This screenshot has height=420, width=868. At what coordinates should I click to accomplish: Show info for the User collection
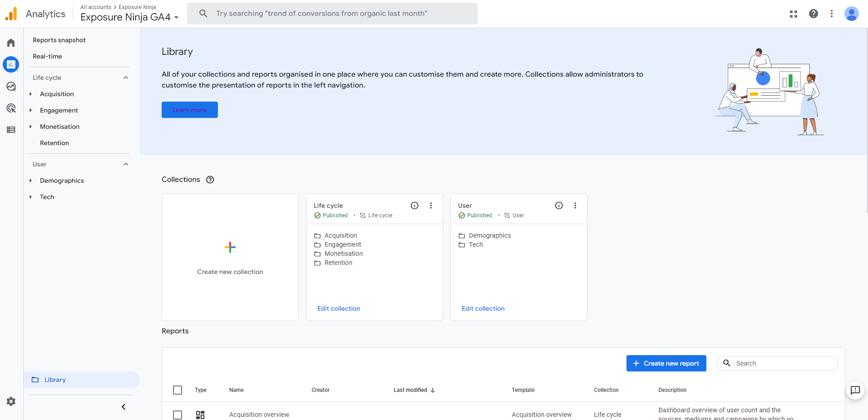pos(559,205)
